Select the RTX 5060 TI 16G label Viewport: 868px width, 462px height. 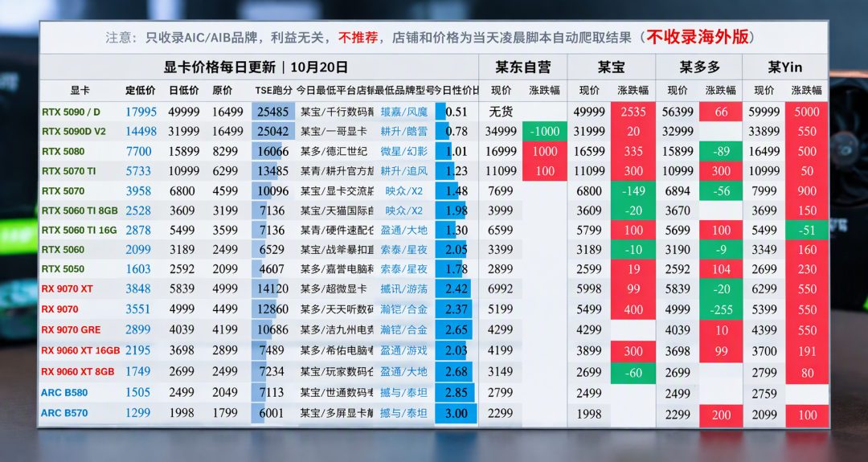80,230
